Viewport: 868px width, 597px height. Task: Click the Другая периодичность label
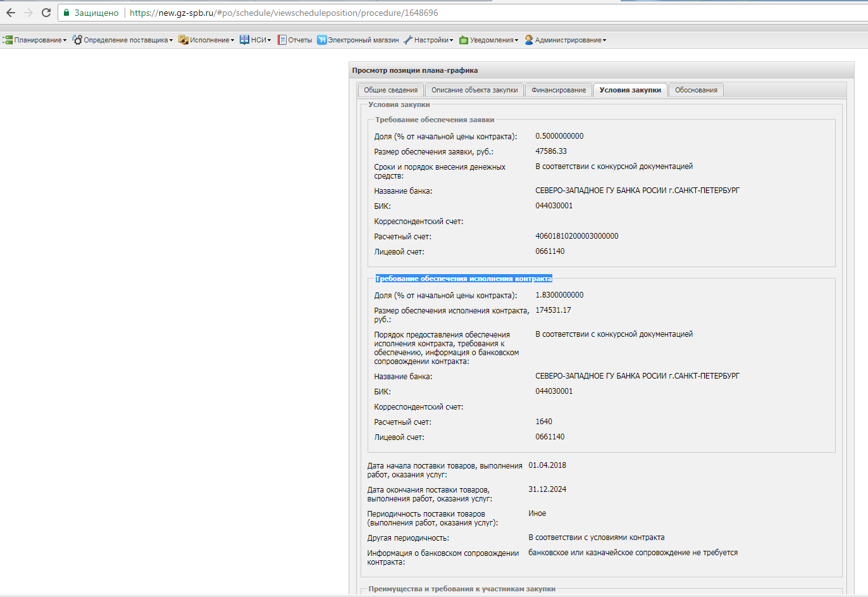(408, 538)
